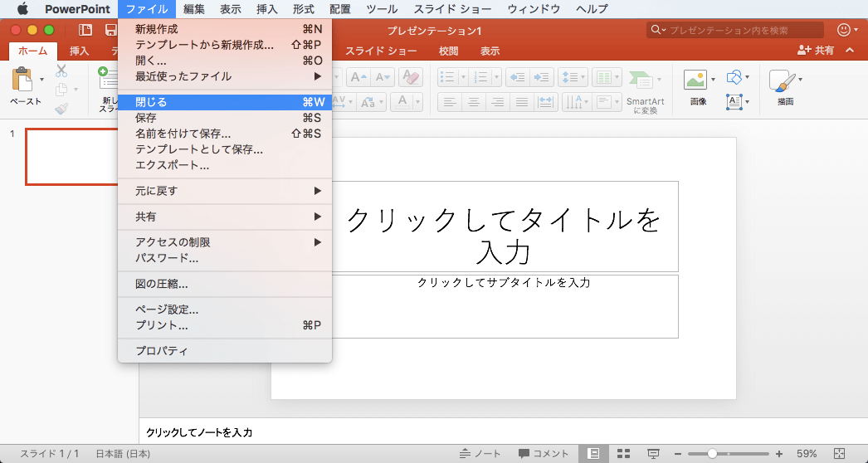
Task: Click the Format Painter brush icon
Action: 61,109
